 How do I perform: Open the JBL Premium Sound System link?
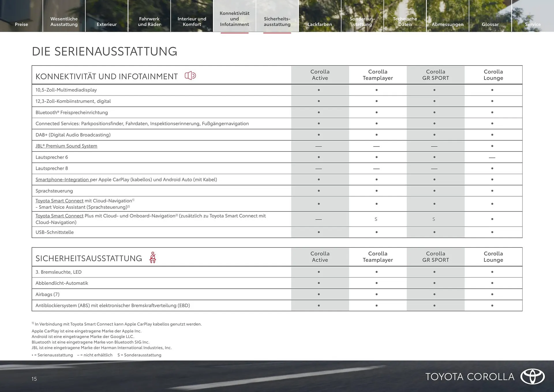pyautogui.click(x=66, y=146)
